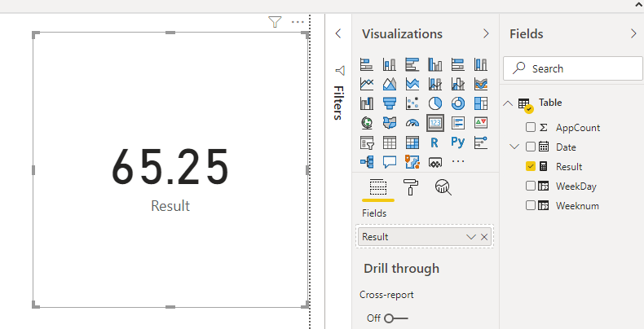The width and height of the screenshot is (644, 329).
Task: Collapse the Visualizations pane
Action: click(487, 33)
